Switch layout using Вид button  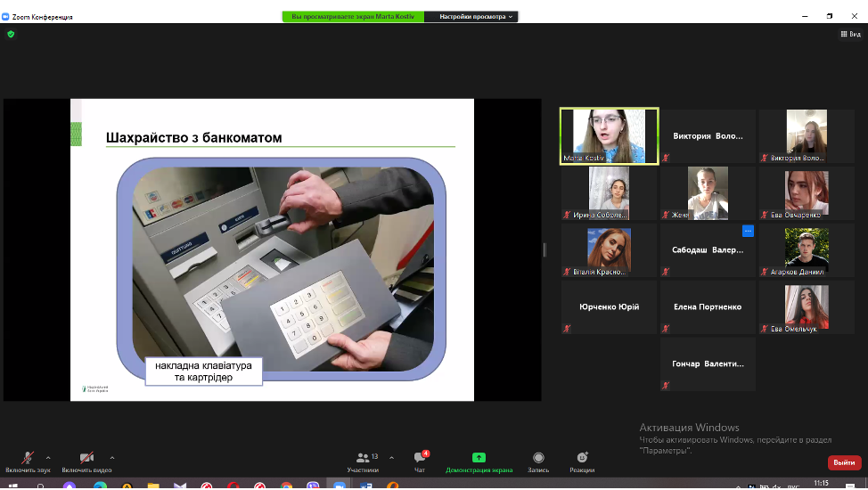coord(850,34)
